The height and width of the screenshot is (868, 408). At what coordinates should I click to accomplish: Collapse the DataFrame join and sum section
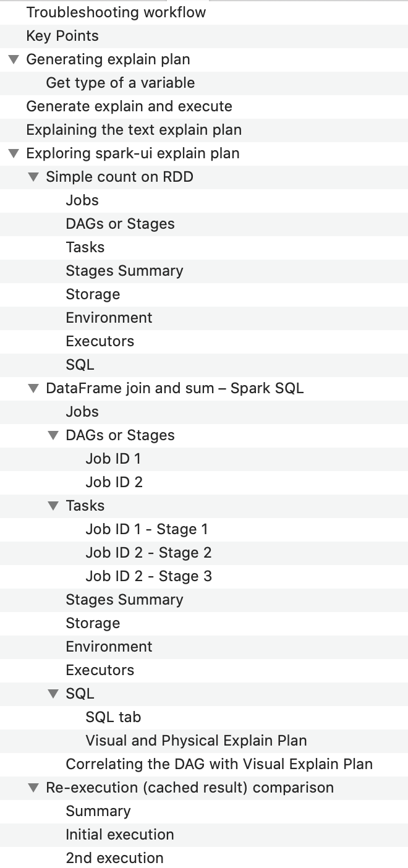tap(33, 389)
